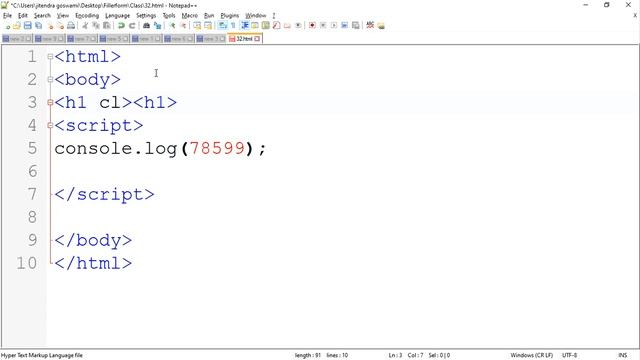Collapse the html fold on line 1
640x360 pixels.
pyautogui.click(x=50, y=57)
